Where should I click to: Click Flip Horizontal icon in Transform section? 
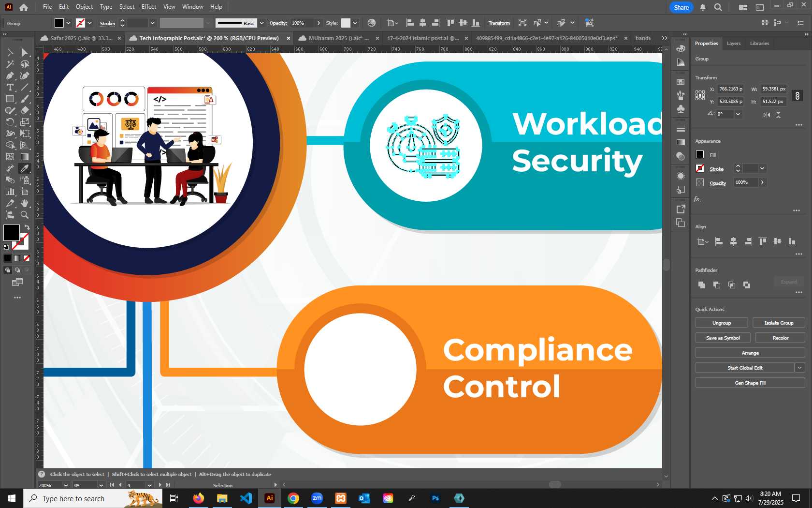point(767,115)
